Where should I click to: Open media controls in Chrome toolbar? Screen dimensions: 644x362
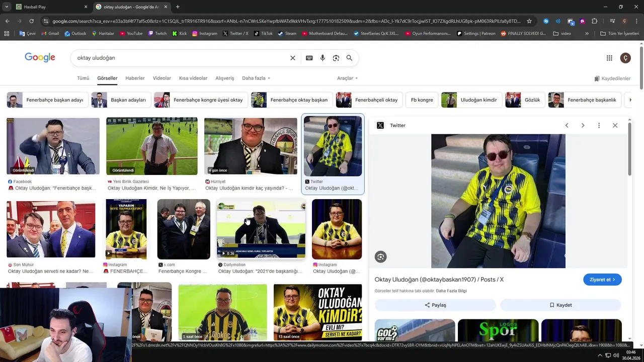[x=612, y=21]
